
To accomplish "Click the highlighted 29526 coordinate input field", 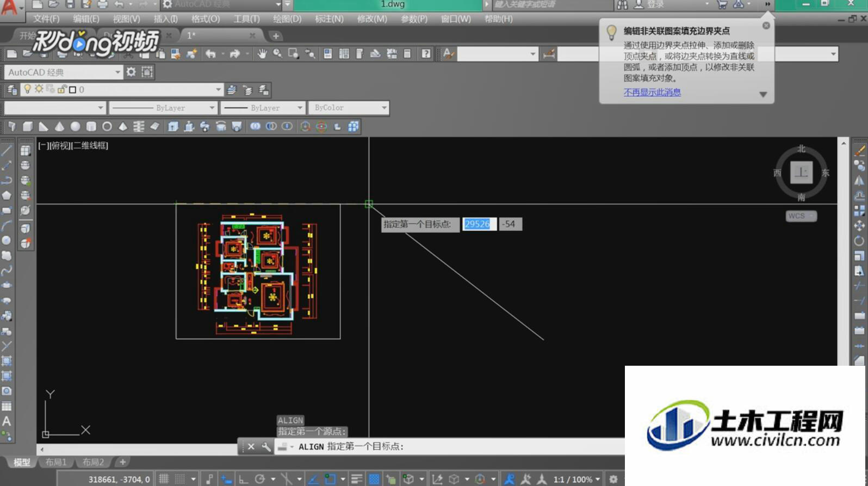I will point(479,224).
